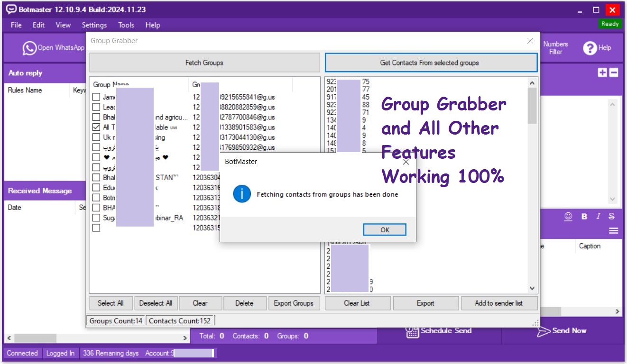Screen dimensions: 627x364
Task: Click the Logged In status bar entry
Action: click(x=60, y=353)
